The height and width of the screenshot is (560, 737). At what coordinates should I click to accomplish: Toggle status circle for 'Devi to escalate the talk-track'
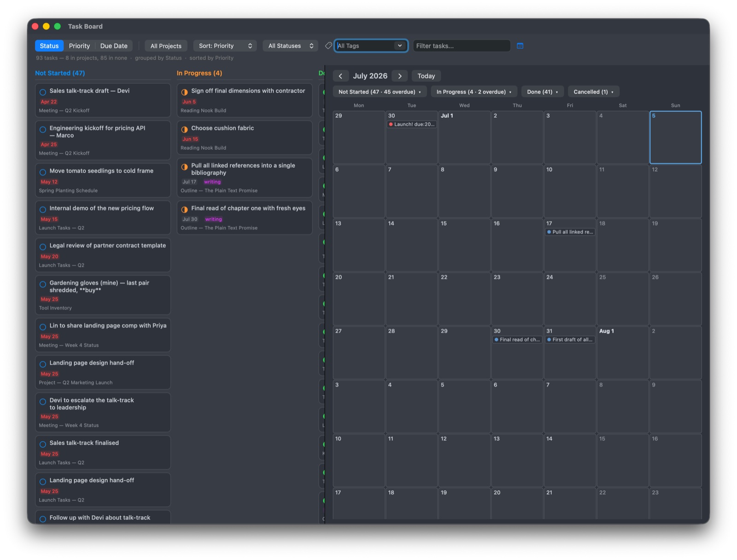[43, 401]
